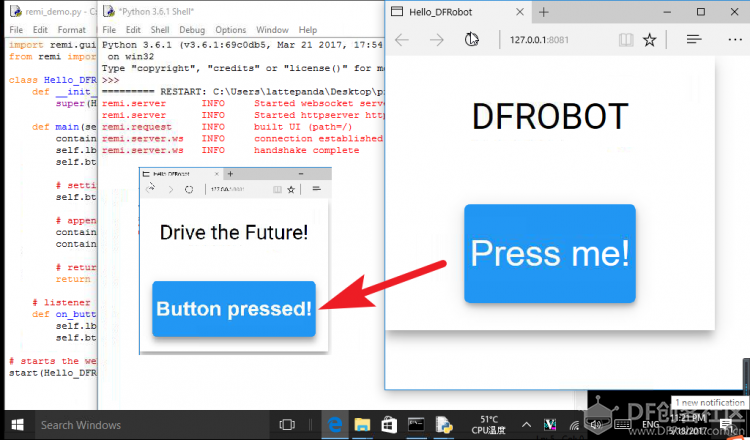Open reading view in Edge toolbar
Screen dimensions: 750x440
click(626, 40)
